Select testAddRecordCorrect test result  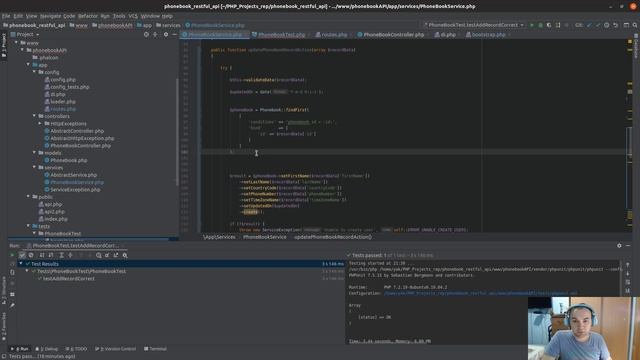[x=69, y=278]
